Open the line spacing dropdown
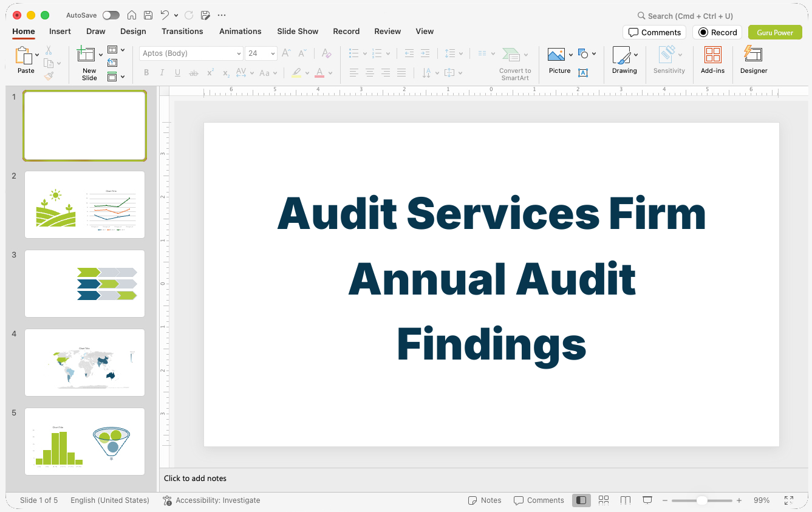Viewport: 812px width, 512px height. pyautogui.click(x=453, y=53)
